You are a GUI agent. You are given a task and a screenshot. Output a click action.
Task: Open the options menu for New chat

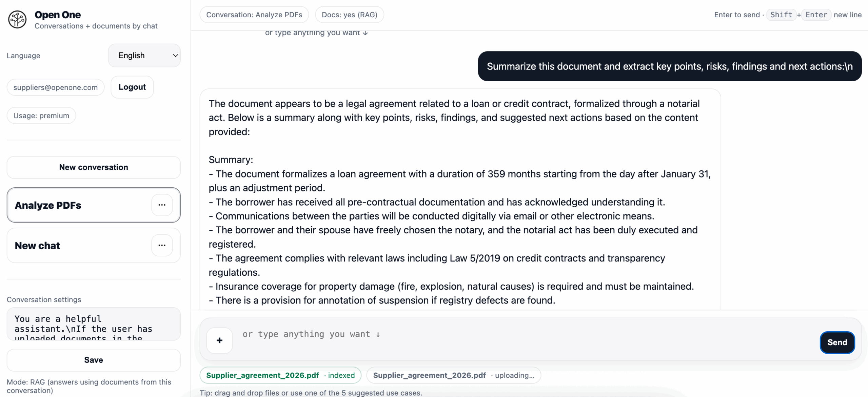pyautogui.click(x=162, y=245)
